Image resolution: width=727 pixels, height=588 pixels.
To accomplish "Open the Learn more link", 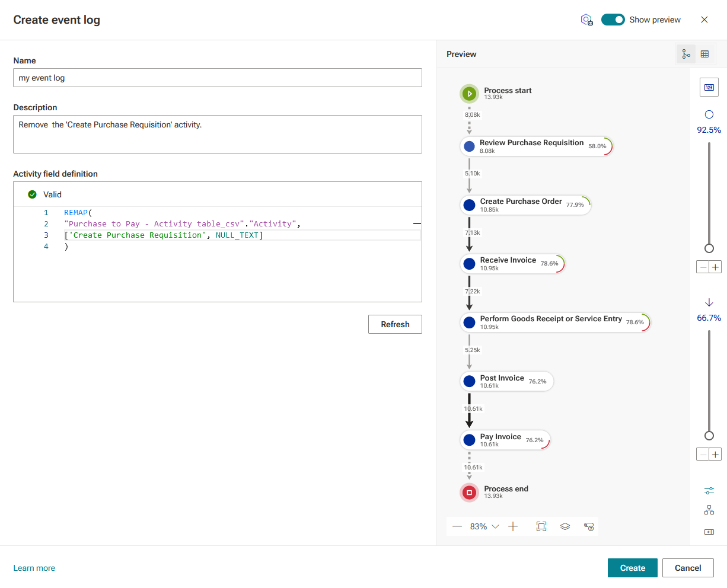I will (34, 568).
